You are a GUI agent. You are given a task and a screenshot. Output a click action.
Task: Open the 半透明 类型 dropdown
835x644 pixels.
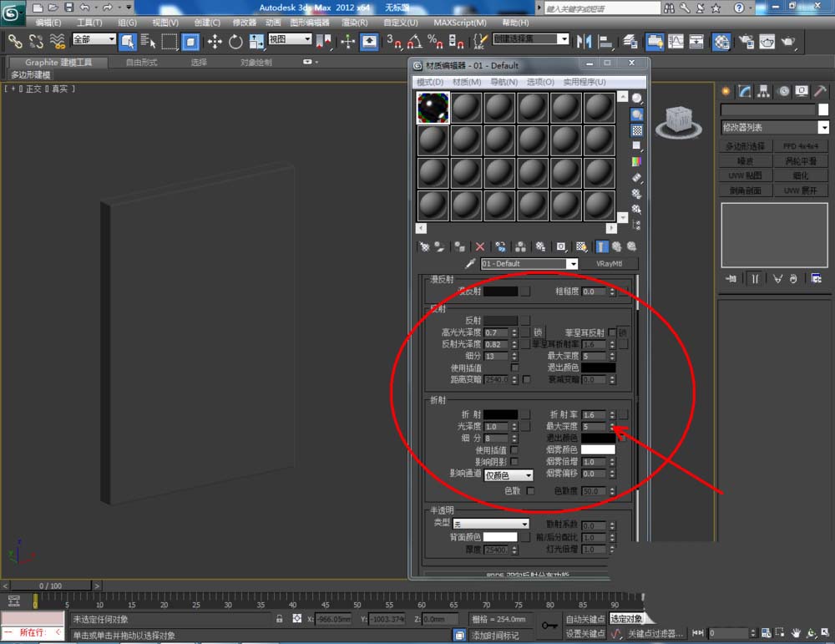pyautogui.click(x=491, y=525)
